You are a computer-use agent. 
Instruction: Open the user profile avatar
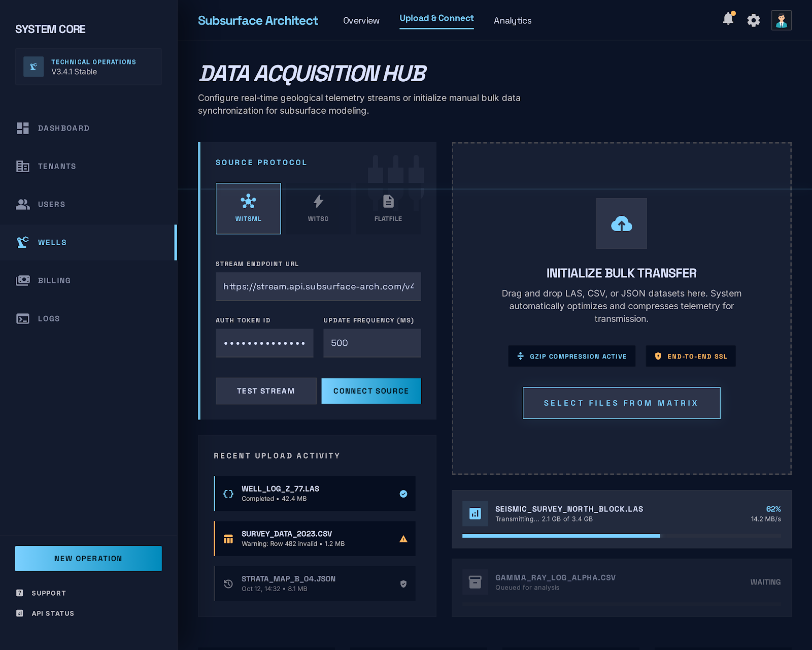pyautogui.click(x=781, y=20)
